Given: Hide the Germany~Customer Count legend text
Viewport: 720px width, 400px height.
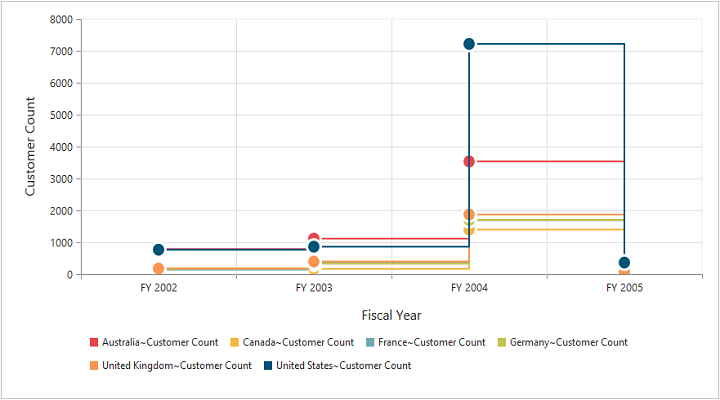Looking at the screenshot, I should (568, 342).
